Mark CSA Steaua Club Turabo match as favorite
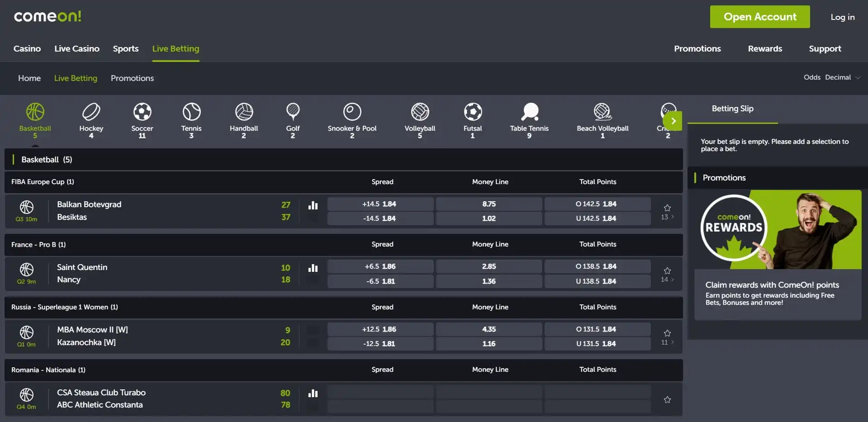The height and width of the screenshot is (422, 868). [667, 399]
